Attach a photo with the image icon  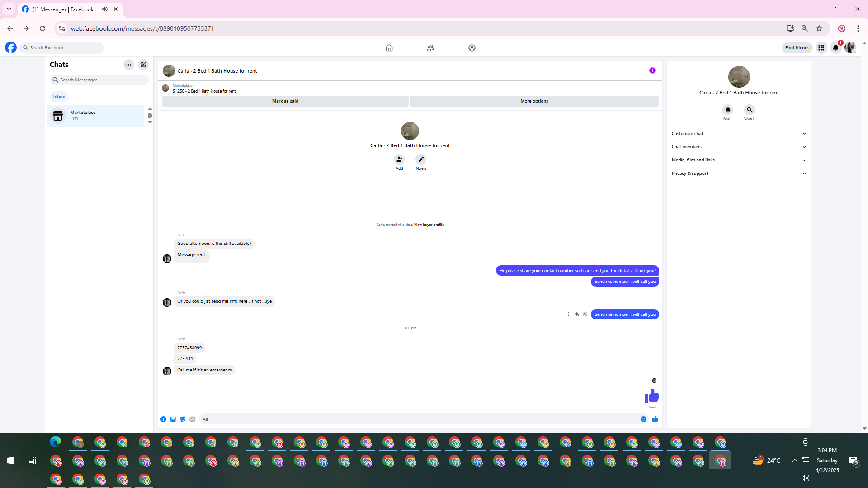click(x=173, y=419)
